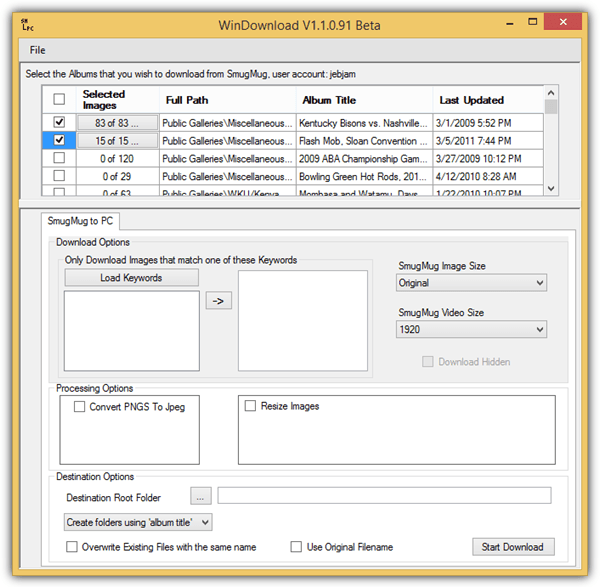Click the album list scroll down arrow
600x587 pixels.
551,188
